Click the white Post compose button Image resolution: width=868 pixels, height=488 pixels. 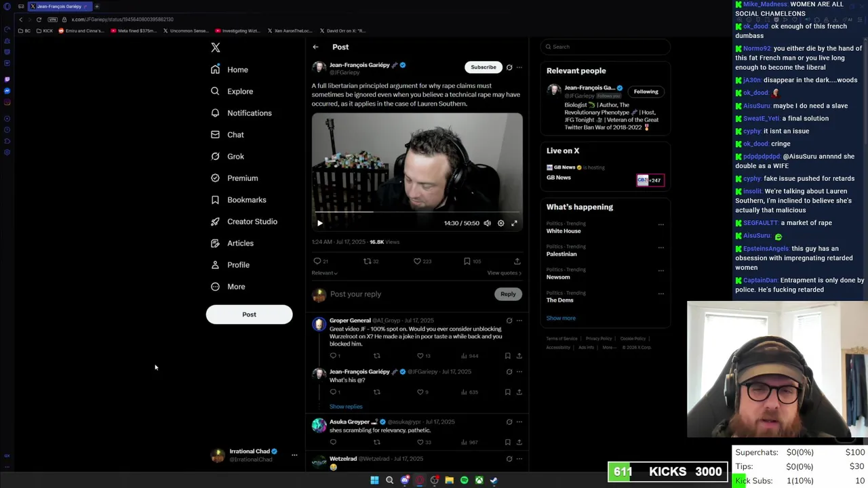coord(249,314)
